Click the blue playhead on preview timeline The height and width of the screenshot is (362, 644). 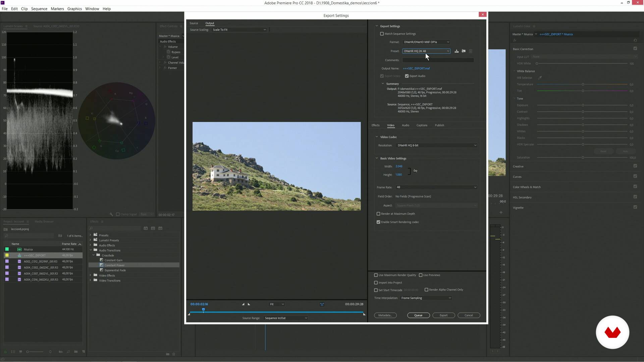(x=203, y=310)
